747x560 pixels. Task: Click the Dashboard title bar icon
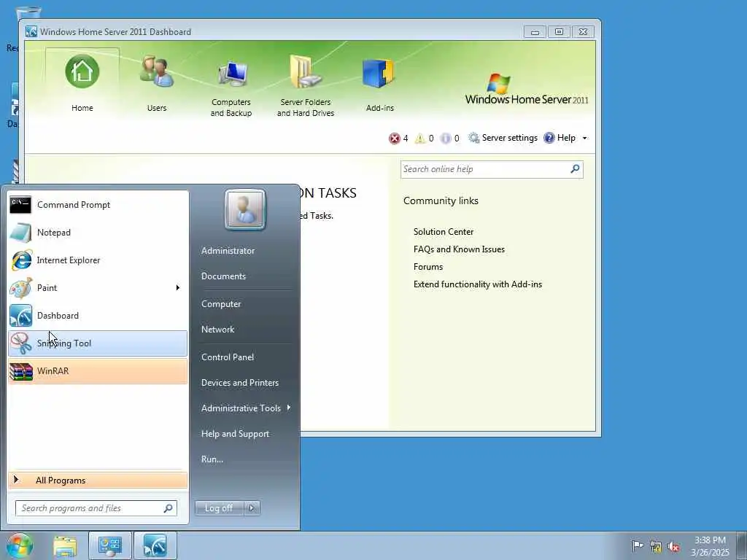[31, 32]
